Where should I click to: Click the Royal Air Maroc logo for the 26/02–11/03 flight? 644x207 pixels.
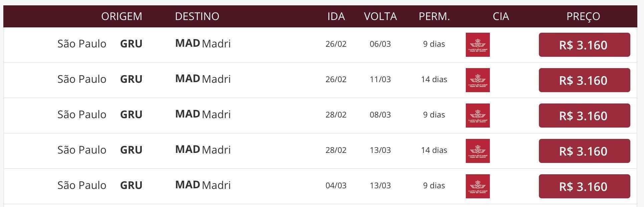pos(477,80)
